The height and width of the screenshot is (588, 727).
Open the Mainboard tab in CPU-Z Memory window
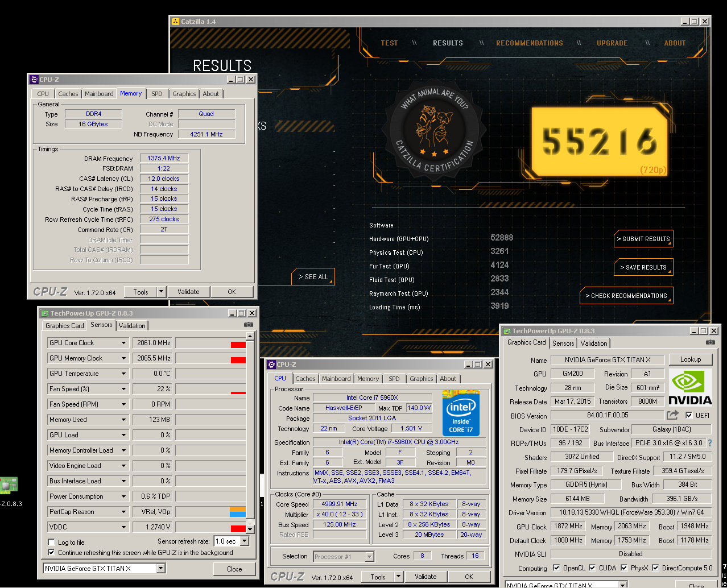(99, 94)
